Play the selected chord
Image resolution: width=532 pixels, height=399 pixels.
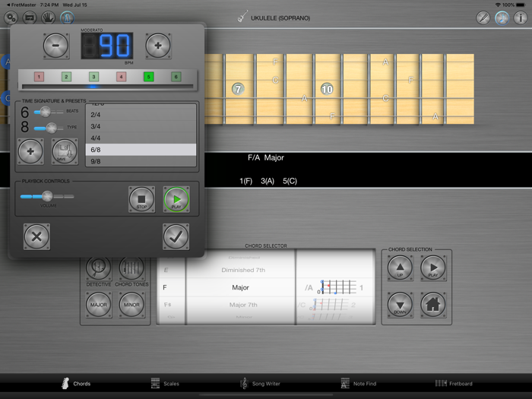pos(434,268)
